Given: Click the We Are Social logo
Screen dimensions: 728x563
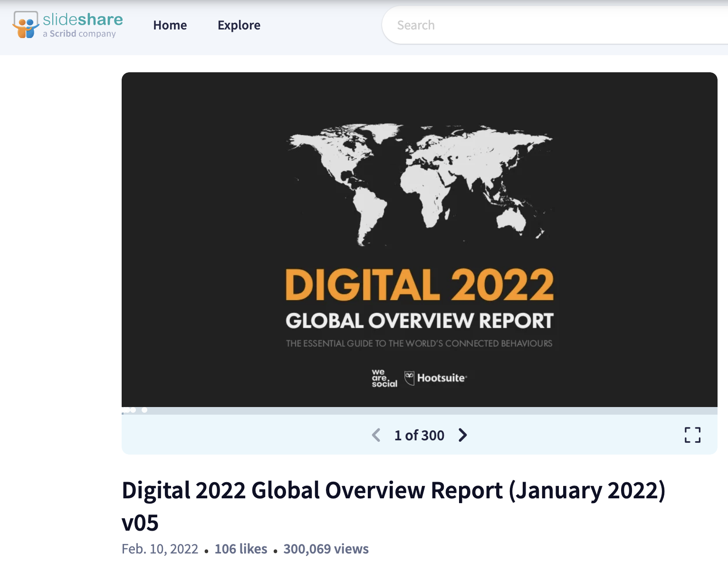Looking at the screenshot, I should tap(384, 378).
